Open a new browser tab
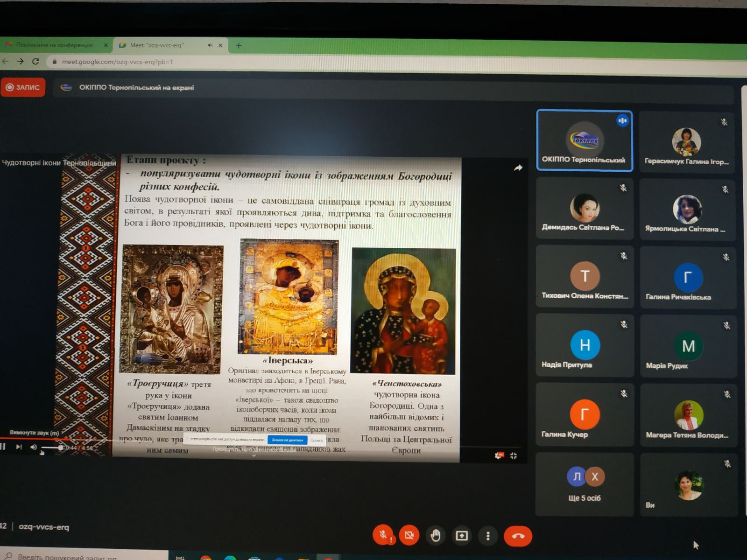Screen dimensions: 747x560 click(239, 45)
